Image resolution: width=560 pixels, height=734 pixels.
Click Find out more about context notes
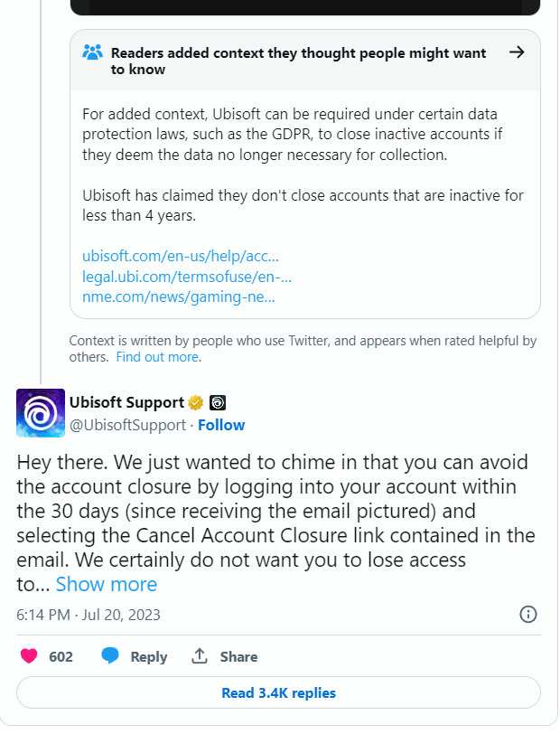click(158, 357)
